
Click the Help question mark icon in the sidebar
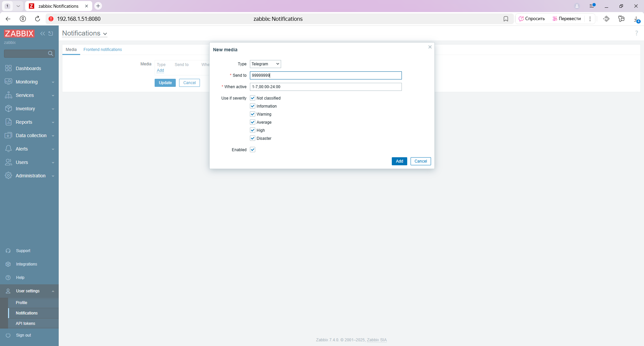point(8,278)
